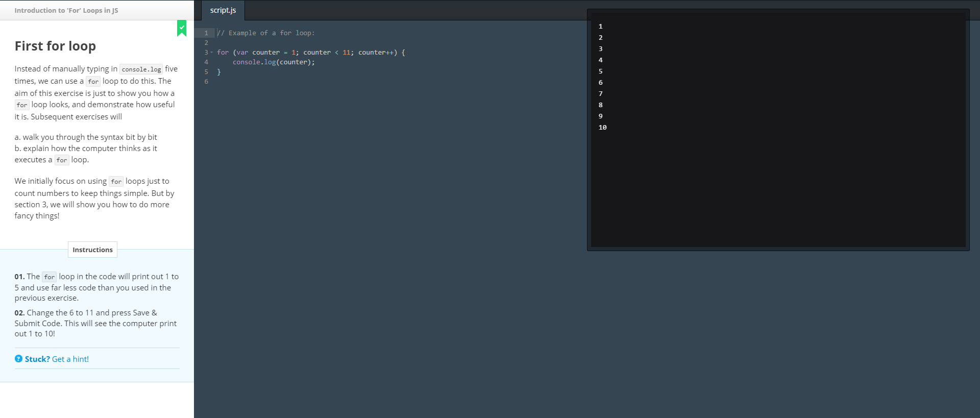This screenshot has width=980, height=418.
Task: Open the Instructions tab label
Action: (x=92, y=250)
